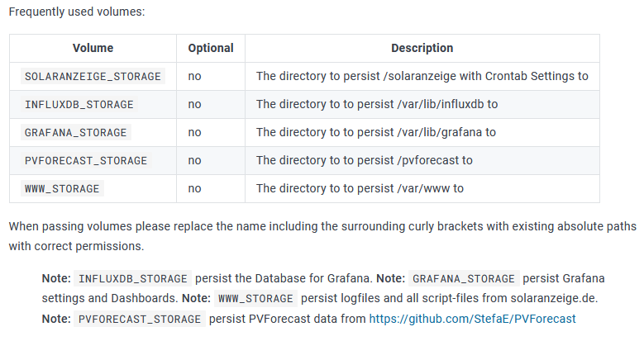Click the /pvforecast description cell
The image size is (644, 341).
coord(364,160)
